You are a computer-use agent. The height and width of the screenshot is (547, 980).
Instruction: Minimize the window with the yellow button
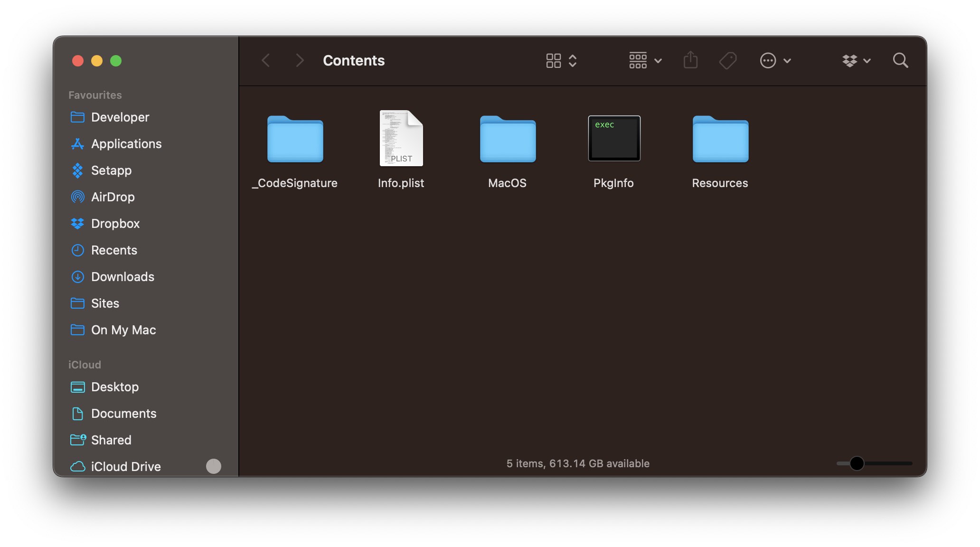97,61
